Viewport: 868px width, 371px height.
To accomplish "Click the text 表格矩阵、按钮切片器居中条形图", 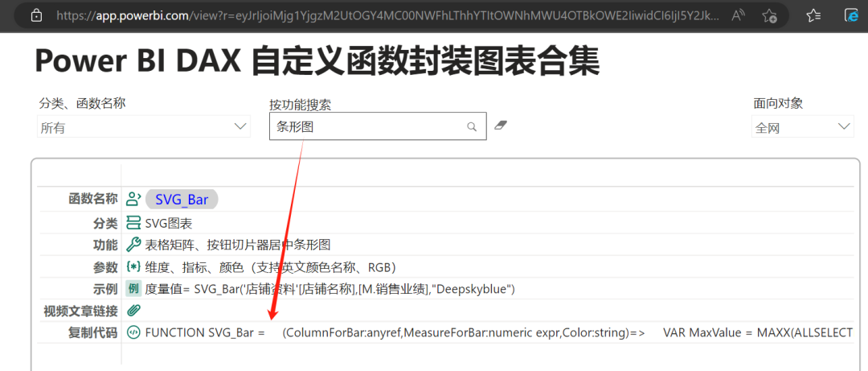I will tap(237, 245).
